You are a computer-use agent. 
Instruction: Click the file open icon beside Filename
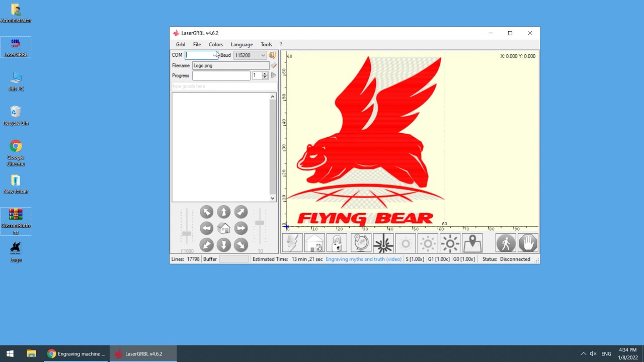point(274,65)
